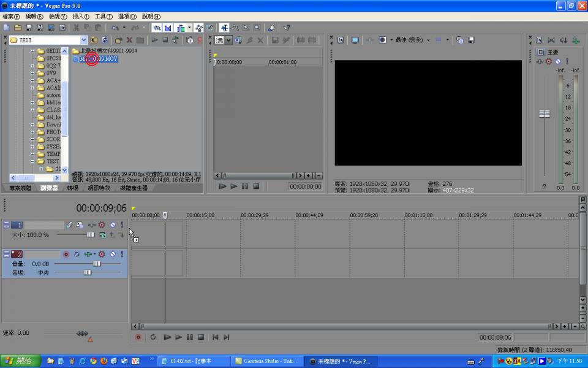The image size is (588, 368).
Task: Solo audio track 2
Action: click(121, 254)
